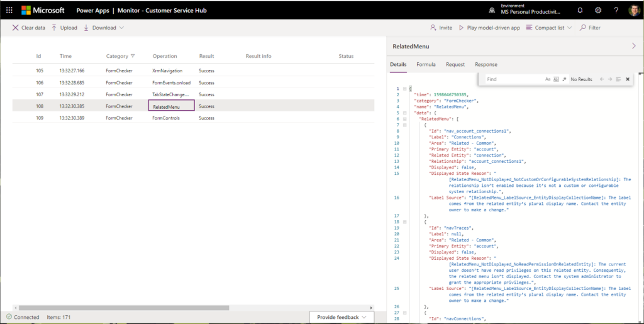Viewport: 644px width, 324px height.
Task: Toggle Match Whole Word in Find bar
Action: [x=556, y=79]
